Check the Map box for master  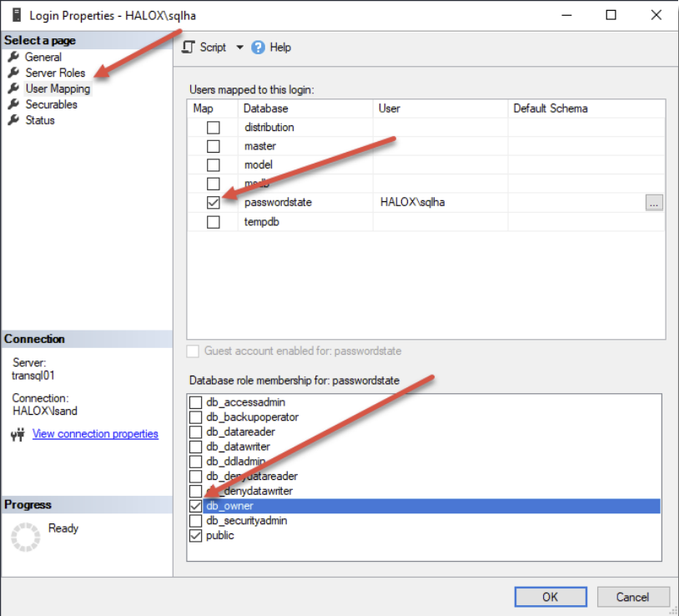(213, 146)
